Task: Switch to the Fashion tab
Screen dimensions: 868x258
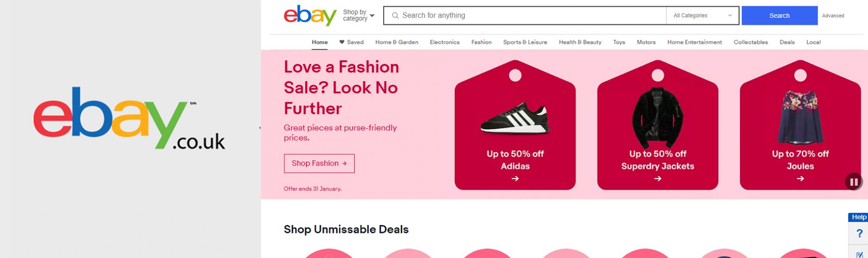Action: (x=481, y=42)
